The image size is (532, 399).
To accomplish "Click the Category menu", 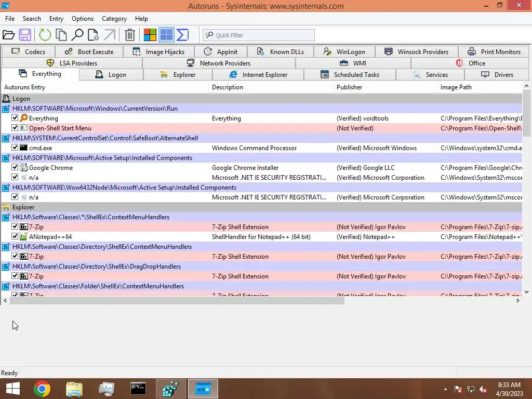I will coord(114,19).
